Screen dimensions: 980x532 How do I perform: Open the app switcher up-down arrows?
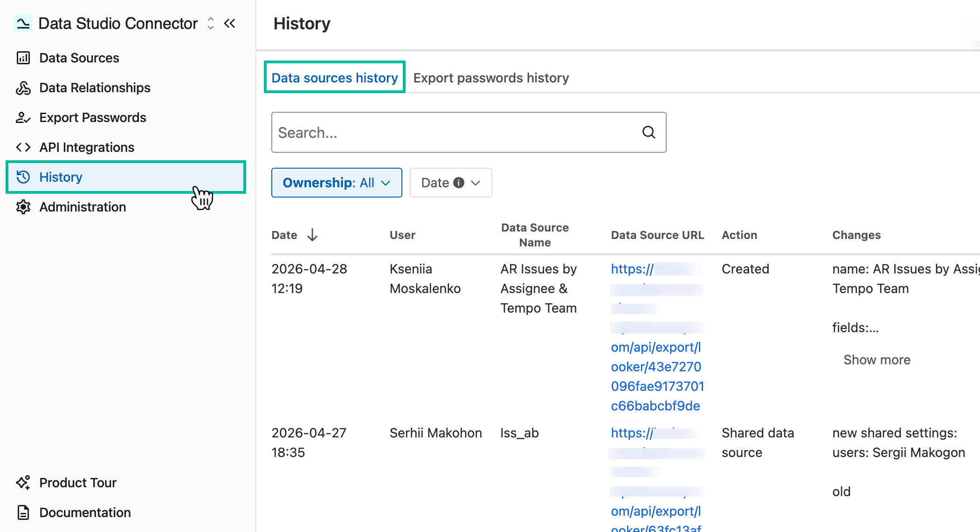211,23
